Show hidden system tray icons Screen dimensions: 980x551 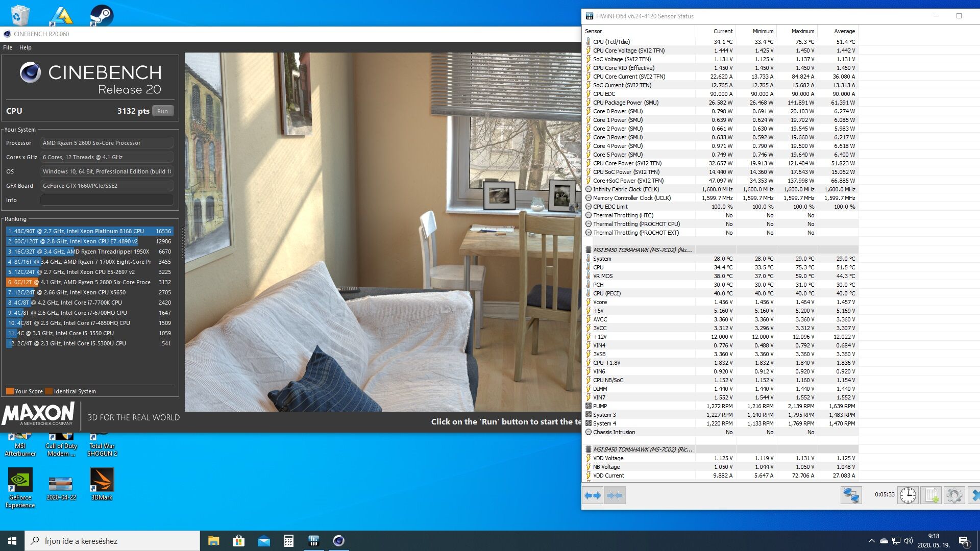(871, 541)
